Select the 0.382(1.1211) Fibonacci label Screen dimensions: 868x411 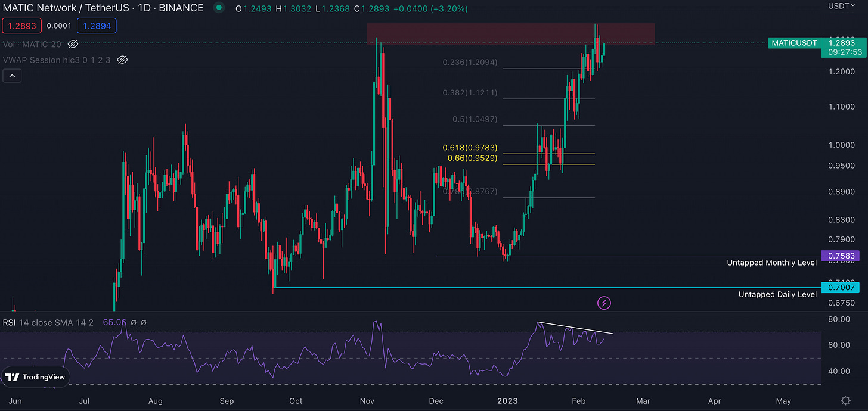click(470, 93)
